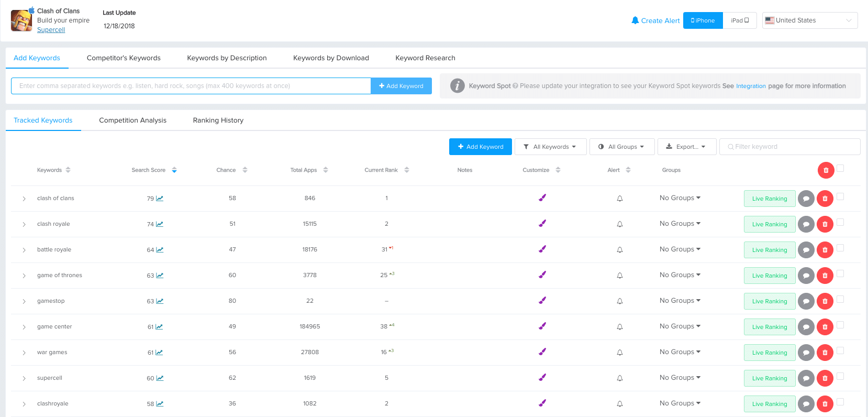The width and height of the screenshot is (868, 417).
Task: Open the Keyword Research tab
Action: (425, 58)
